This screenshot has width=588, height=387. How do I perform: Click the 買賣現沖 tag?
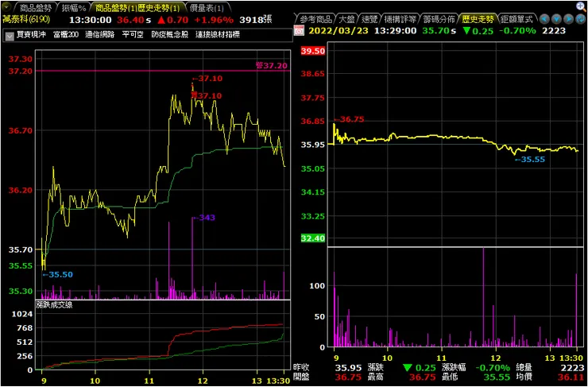point(31,35)
